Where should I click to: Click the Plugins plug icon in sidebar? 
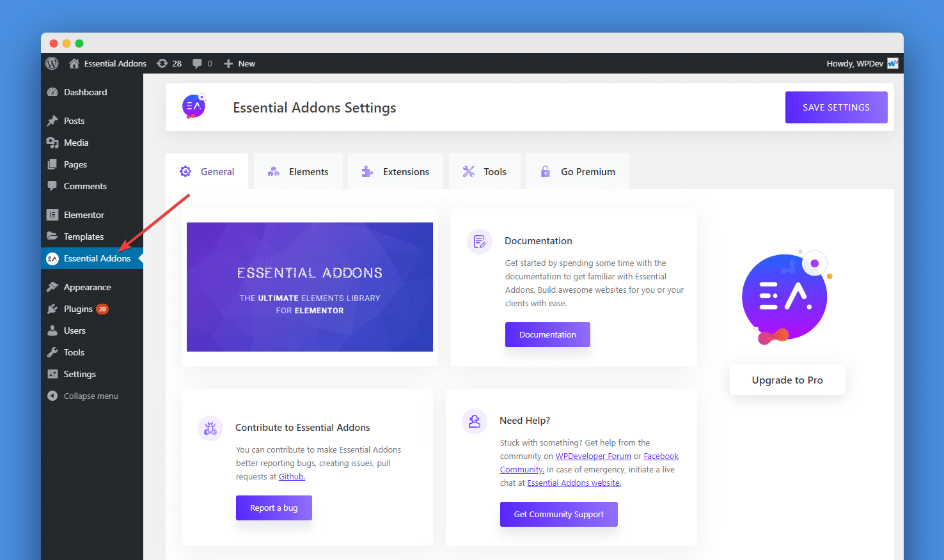click(52, 309)
